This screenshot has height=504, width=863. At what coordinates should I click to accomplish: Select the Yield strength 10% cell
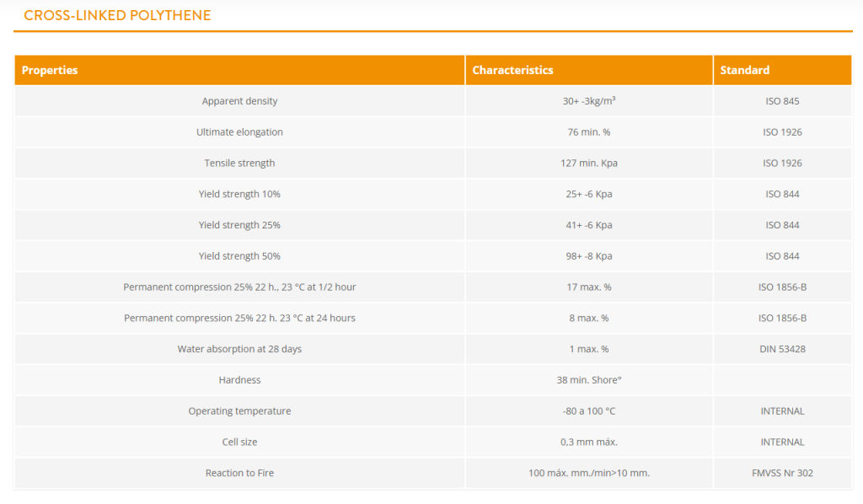[x=239, y=195]
